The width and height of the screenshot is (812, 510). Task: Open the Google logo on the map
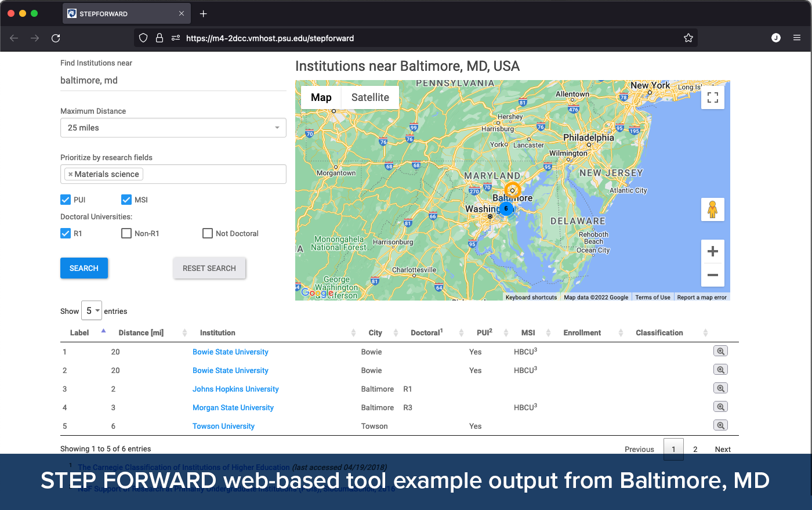pyautogui.click(x=317, y=292)
